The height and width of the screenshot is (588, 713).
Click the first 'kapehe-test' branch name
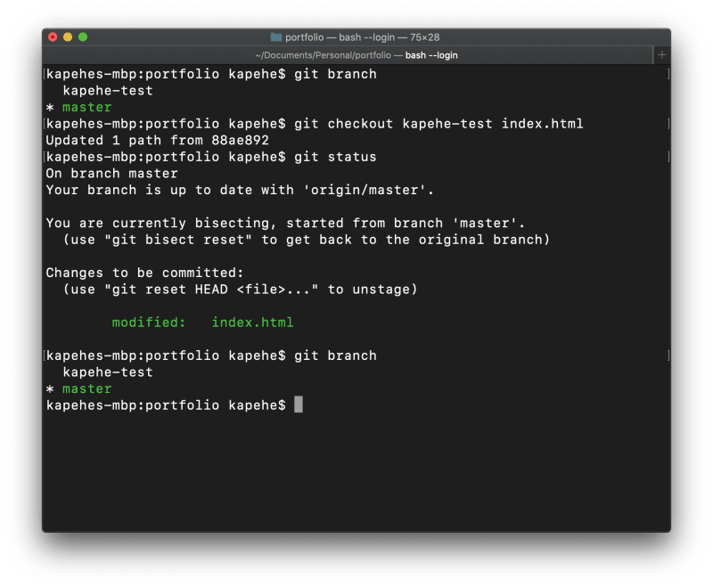pyautogui.click(x=108, y=91)
